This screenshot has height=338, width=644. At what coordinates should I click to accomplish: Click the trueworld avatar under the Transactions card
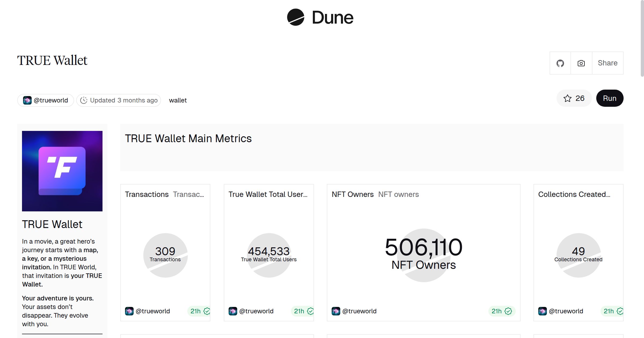point(129,311)
